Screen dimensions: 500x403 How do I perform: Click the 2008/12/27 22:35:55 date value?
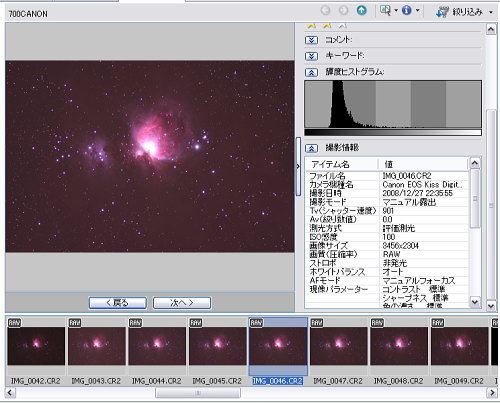[417, 193]
